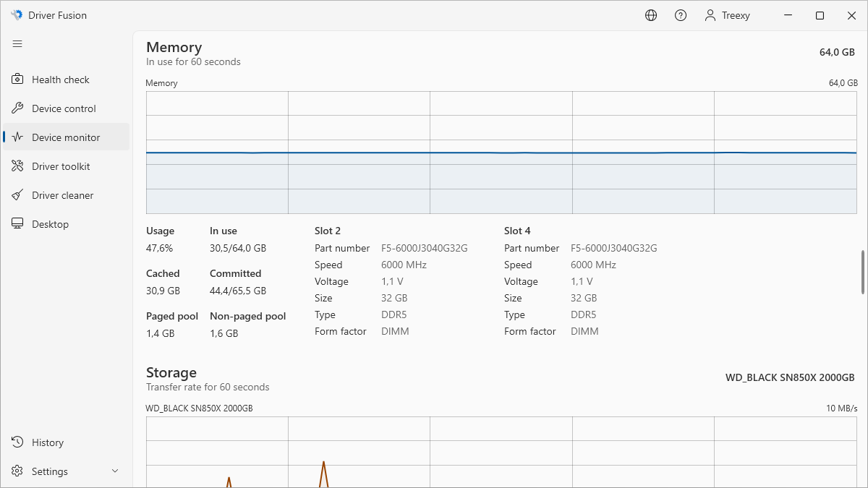Open Settings from sidebar

point(50,471)
